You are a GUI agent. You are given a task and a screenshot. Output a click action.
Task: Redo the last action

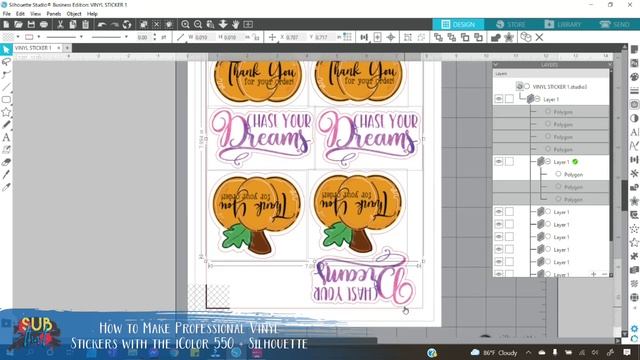(114, 24)
